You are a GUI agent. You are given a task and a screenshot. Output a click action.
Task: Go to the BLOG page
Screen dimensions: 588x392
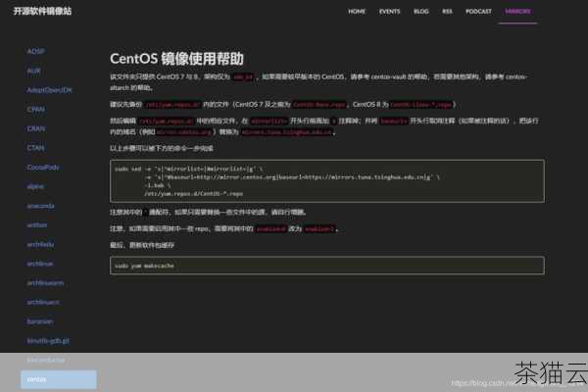click(421, 12)
